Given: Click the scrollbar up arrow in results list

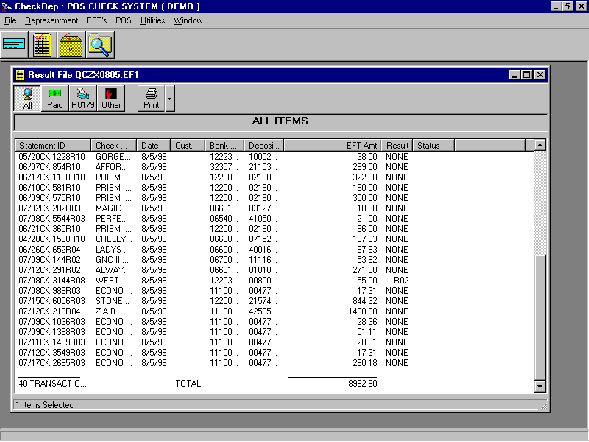Looking at the screenshot, I should coord(540,145).
